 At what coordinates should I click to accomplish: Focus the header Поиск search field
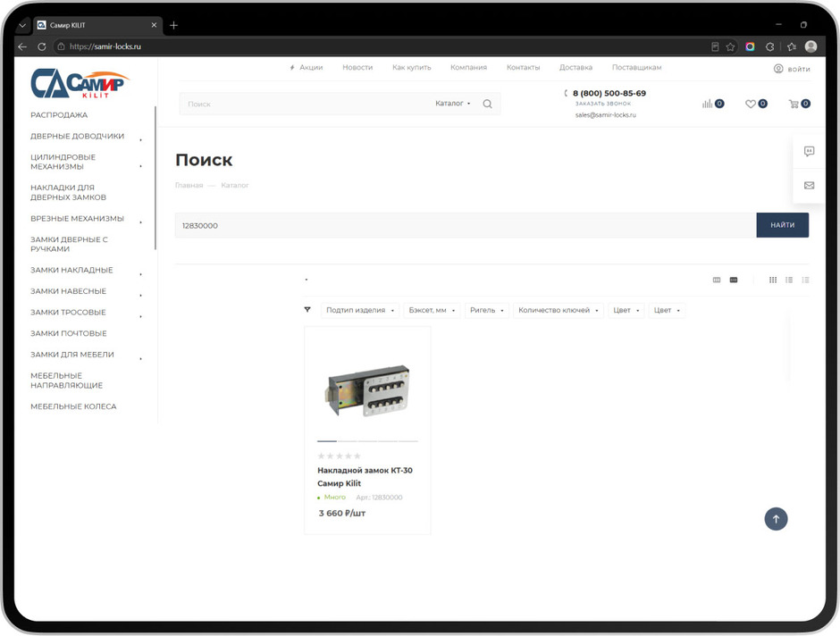306,104
